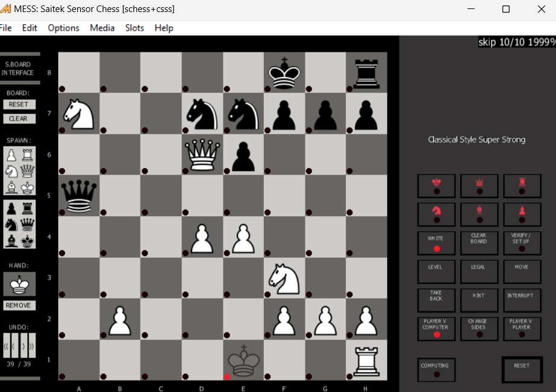The width and height of the screenshot is (556, 392).
Task: Toggle CHANGE SIDES button
Action: click(x=479, y=329)
